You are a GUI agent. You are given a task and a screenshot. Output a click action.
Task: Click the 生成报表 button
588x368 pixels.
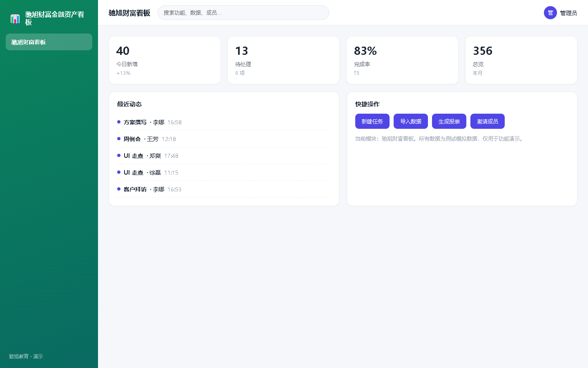click(449, 121)
